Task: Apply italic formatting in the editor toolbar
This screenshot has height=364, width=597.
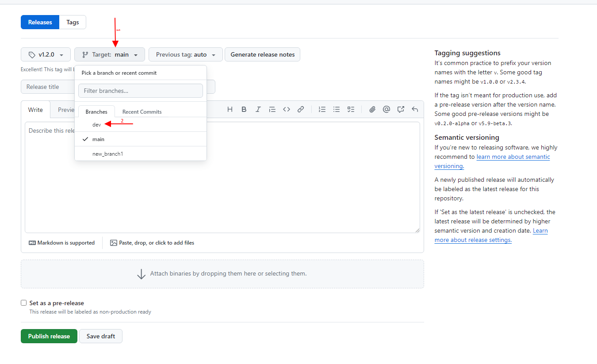Action: [x=258, y=109]
